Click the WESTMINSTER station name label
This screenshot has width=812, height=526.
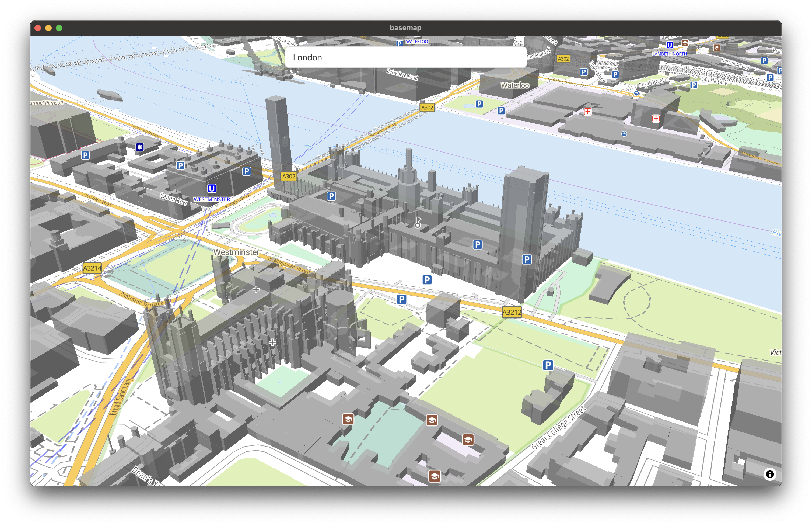tap(212, 199)
